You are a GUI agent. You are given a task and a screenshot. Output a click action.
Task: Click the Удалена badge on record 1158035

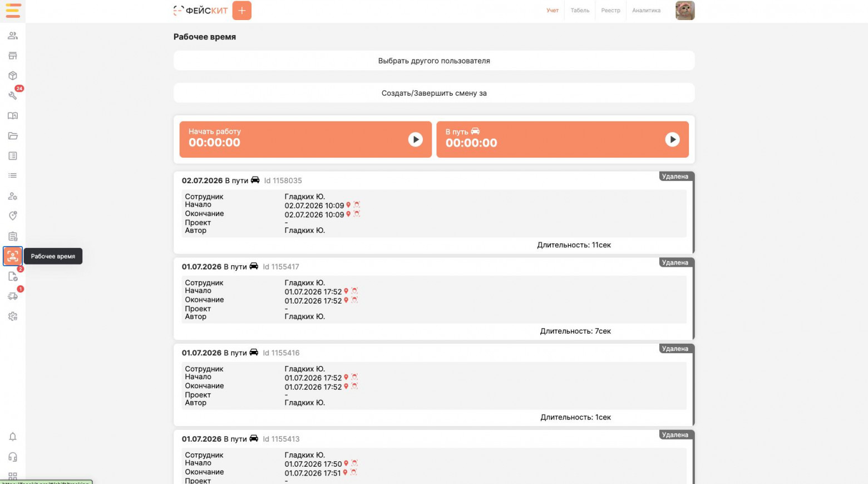point(675,177)
